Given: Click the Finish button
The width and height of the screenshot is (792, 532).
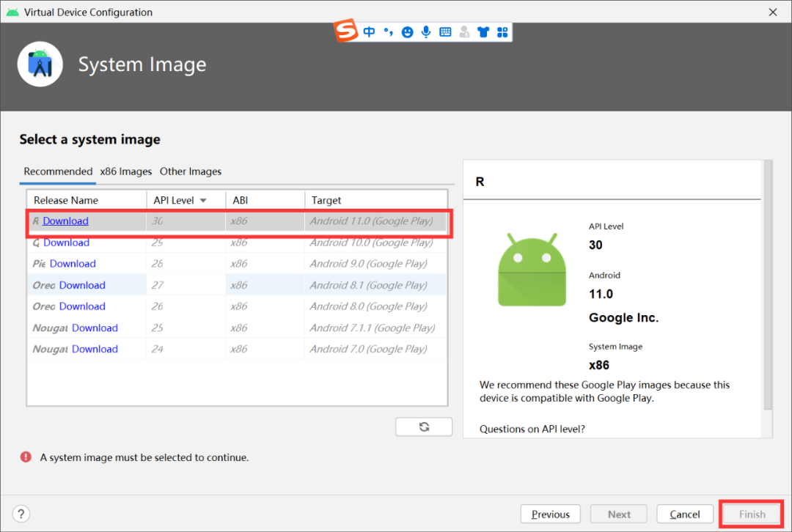Looking at the screenshot, I should coord(752,514).
